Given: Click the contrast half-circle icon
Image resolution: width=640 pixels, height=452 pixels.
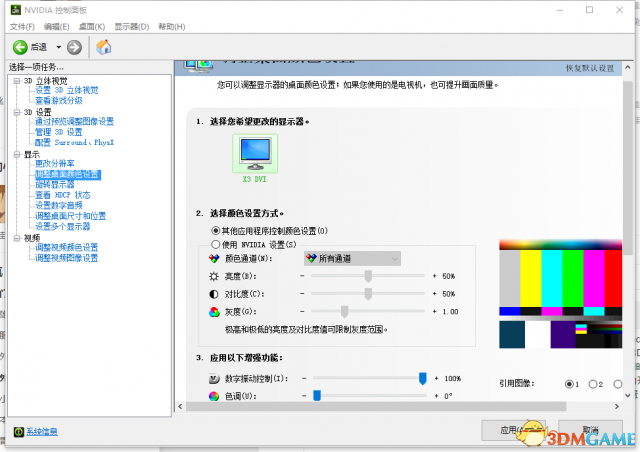Looking at the screenshot, I should 214,294.
